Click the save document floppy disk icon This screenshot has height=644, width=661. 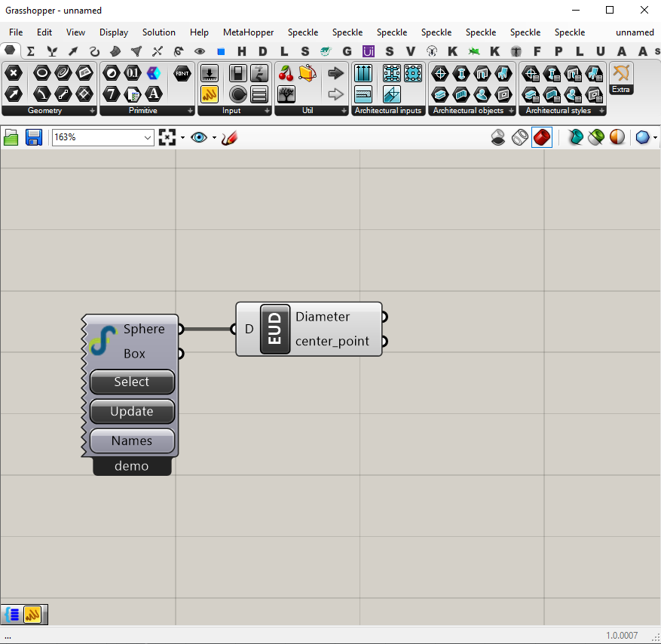pyautogui.click(x=34, y=137)
